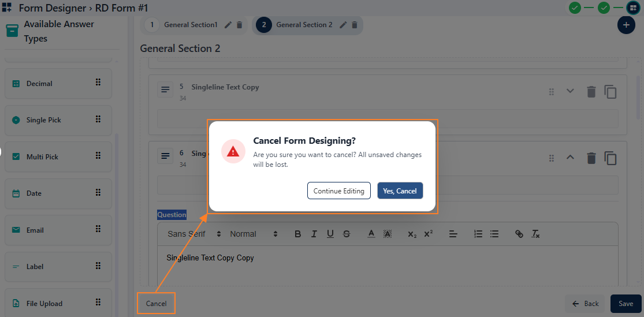Screen dimensions: 644x317
Task: Grab the Single Pick drag handle
Action: [x=98, y=119]
